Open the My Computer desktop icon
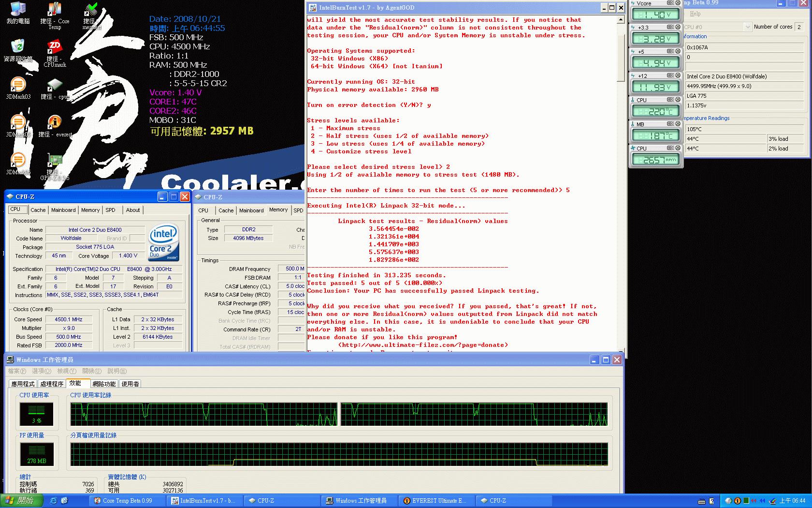The image size is (812, 508). tap(18, 13)
